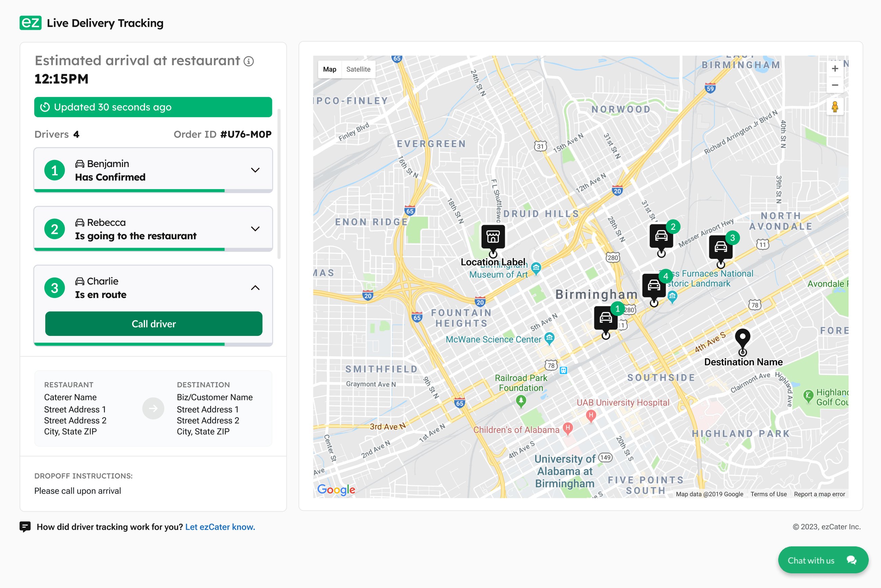Click the 12:15PM arrival time
Screen dimensions: 881x588
point(61,79)
